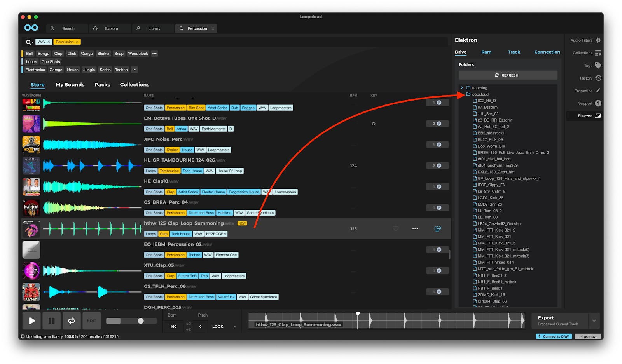
Task: Favorite hthw_125_Clap_Loop_Summoning with the heart icon
Action: tap(396, 228)
